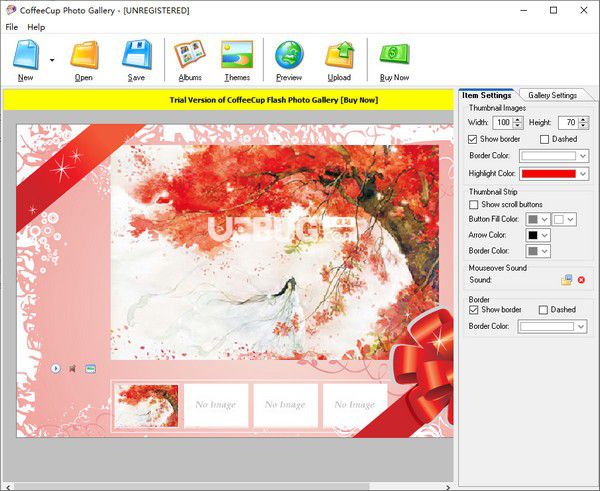Open the Albums toolbar icon
This screenshot has width=600, height=491.
190,55
